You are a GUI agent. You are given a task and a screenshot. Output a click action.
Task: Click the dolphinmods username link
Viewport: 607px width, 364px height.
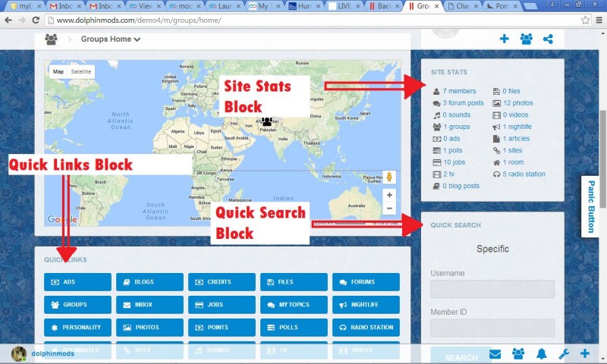[52, 353]
